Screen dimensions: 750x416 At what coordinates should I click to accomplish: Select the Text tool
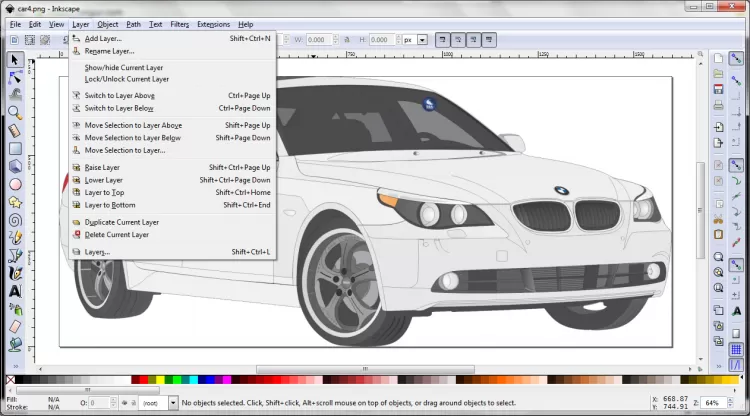coord(15,290)
